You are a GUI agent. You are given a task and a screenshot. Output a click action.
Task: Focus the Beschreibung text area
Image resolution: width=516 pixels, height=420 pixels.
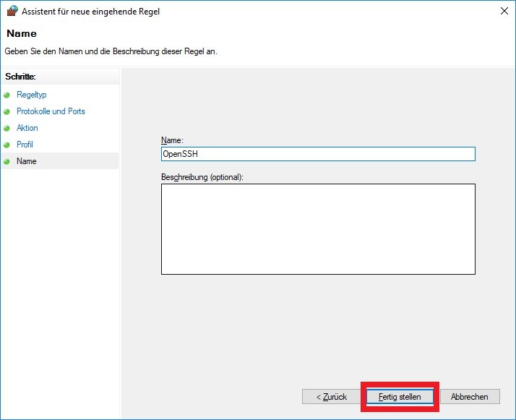(318, 229)
